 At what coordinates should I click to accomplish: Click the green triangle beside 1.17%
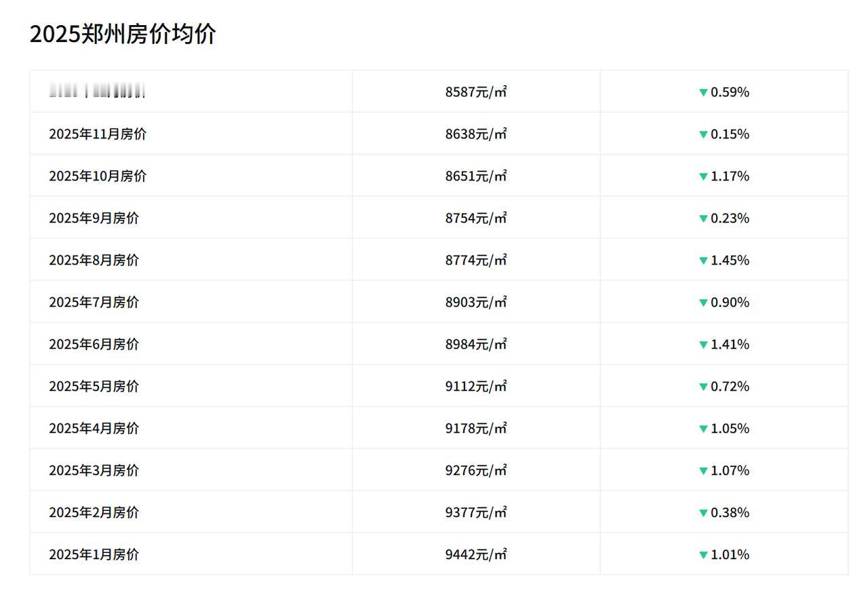tap(703, 176)
